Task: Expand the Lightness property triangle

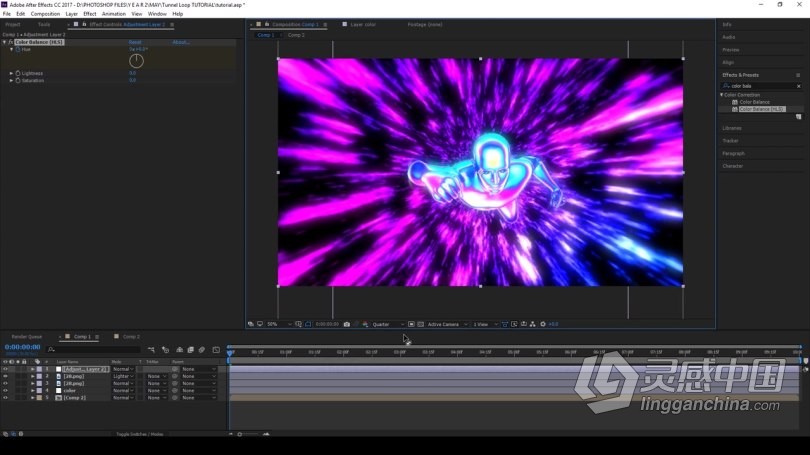Action: pos(11,73)
